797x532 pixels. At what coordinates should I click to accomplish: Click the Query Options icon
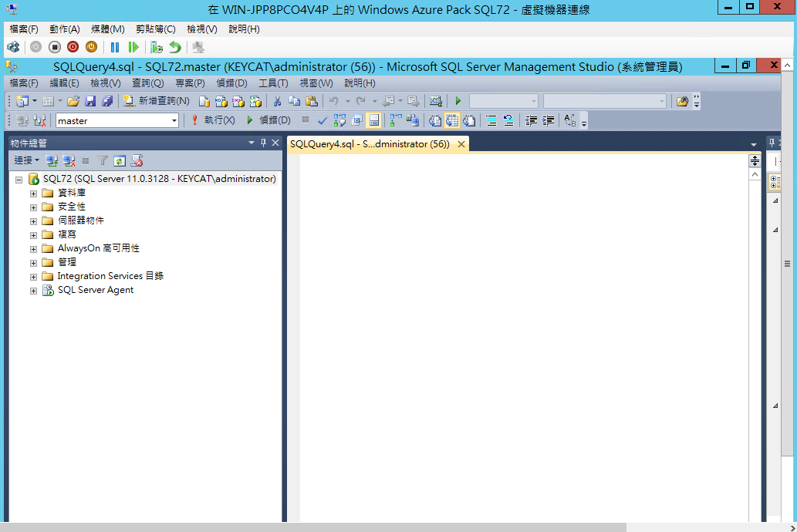pyautogui.click(x=356, y=120)
